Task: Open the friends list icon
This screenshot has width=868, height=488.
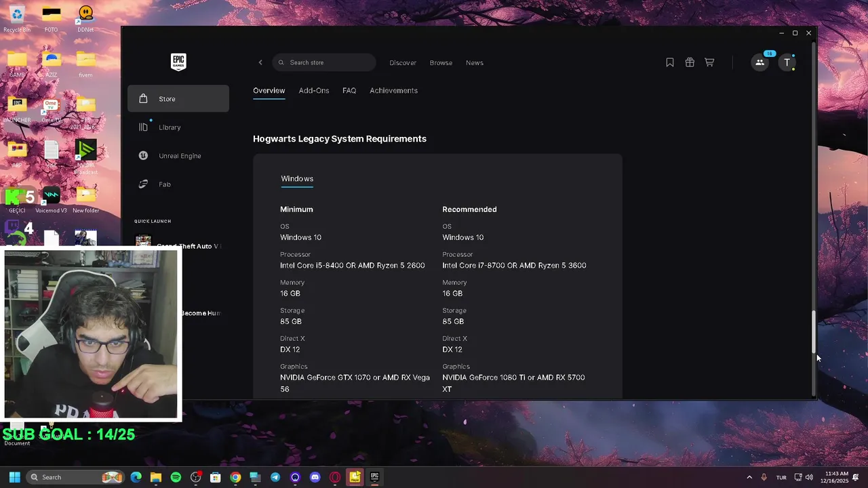Action: [x=759, y=62]
